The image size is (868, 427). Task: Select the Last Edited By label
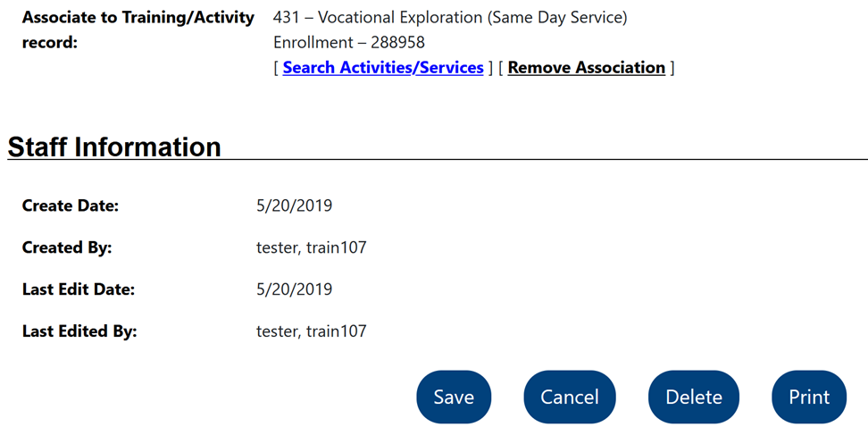pos(79,331)
